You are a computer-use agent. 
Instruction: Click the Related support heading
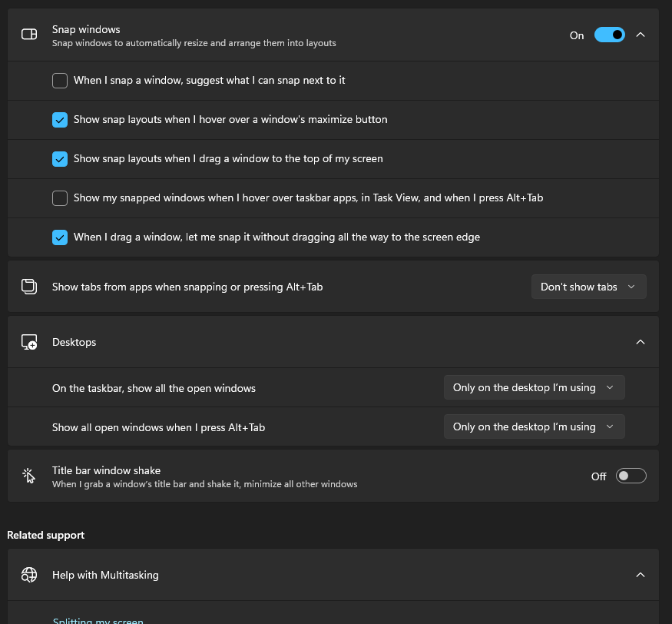point(46,535)
